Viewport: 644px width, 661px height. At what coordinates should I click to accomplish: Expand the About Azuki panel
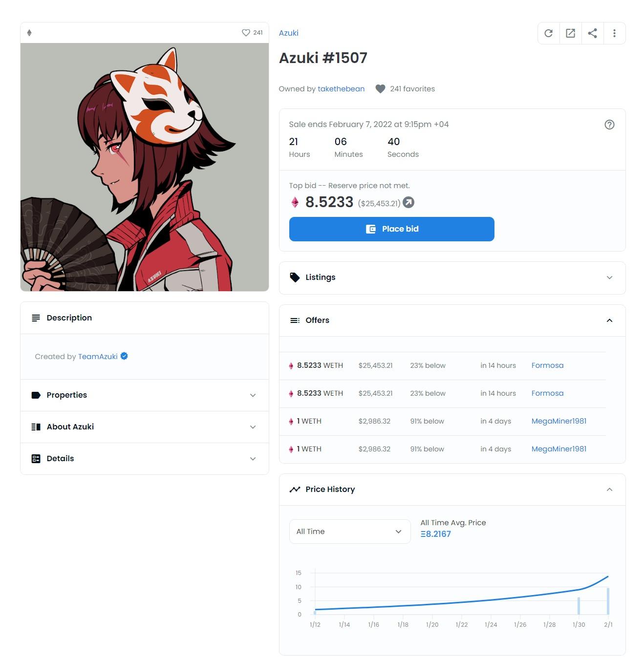(145, 427)
